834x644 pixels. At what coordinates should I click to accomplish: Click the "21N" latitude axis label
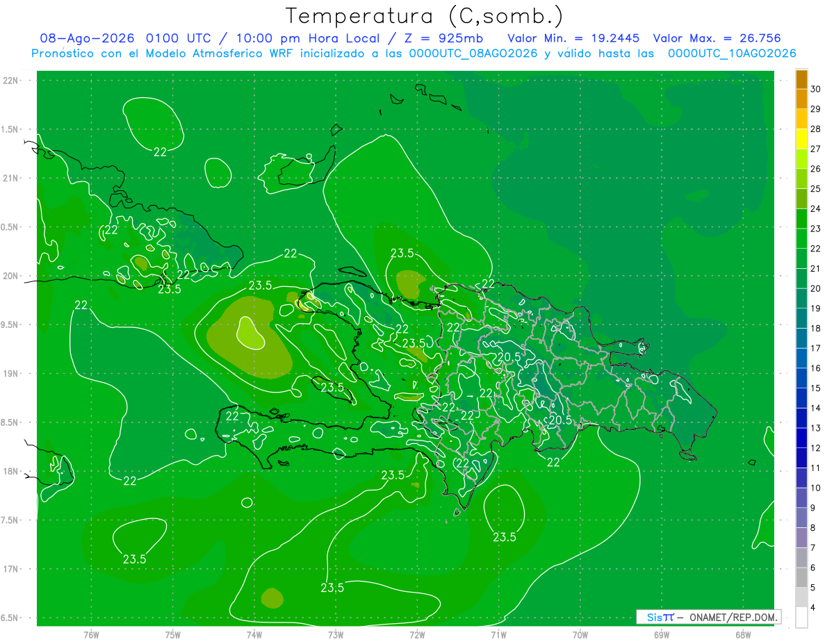[11, 178]
